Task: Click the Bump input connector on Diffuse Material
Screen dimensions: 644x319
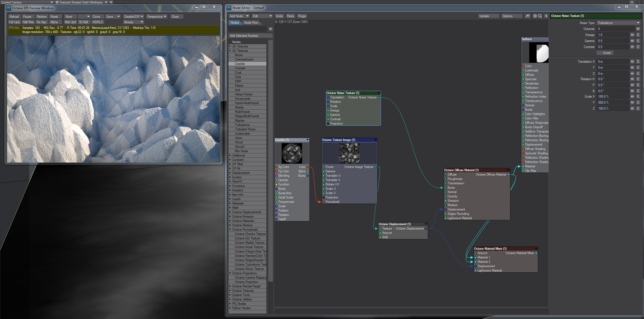Action: click(x=446, y=188)
